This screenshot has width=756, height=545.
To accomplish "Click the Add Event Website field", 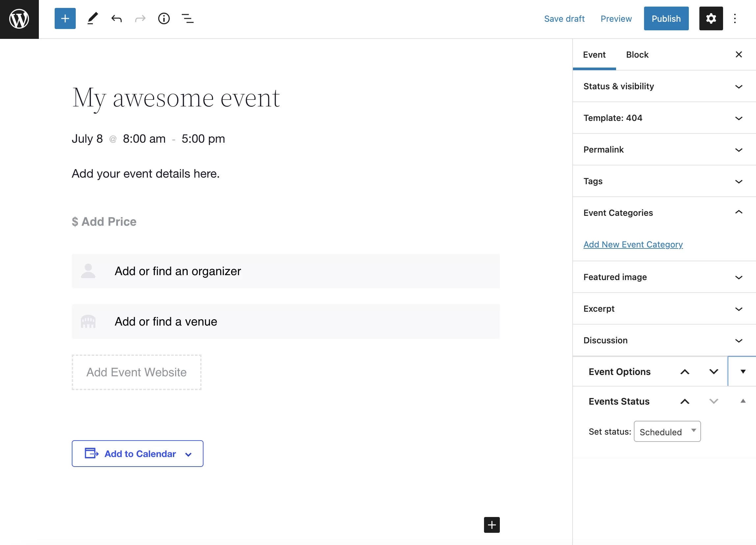I will click(x=137, y=372).
